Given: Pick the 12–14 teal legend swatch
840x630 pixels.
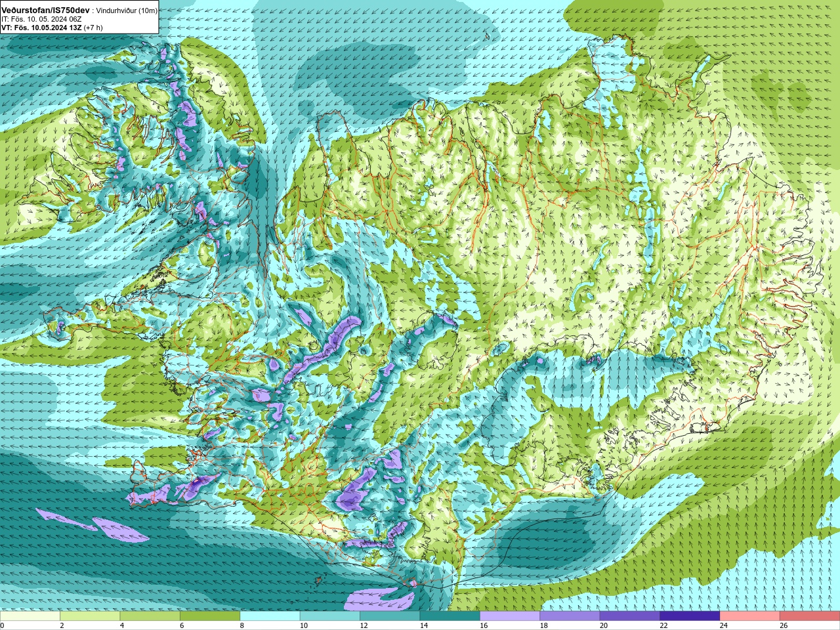Looking at the screenshot, I should point(390,616).
